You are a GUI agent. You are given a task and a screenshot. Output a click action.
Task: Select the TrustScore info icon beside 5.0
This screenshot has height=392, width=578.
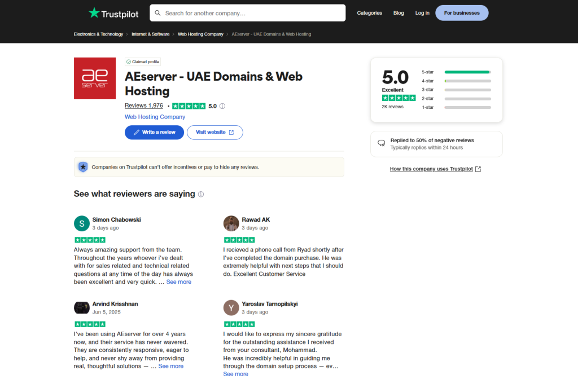tap(222, 106)
